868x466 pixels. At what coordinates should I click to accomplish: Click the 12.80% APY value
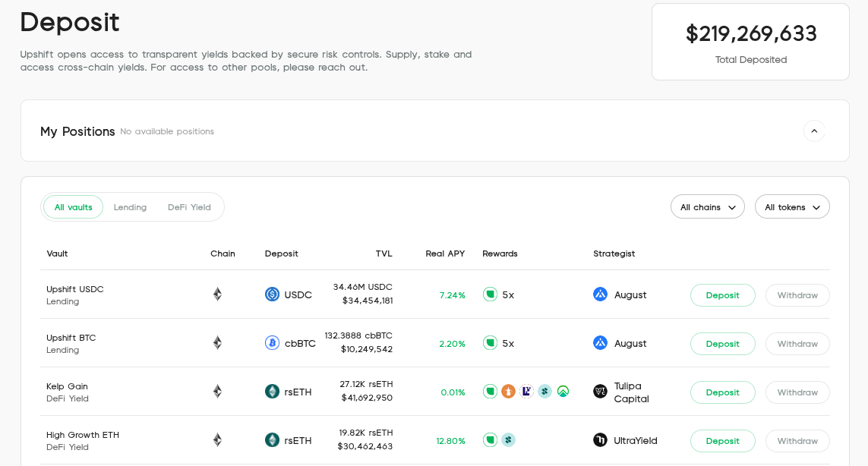pos(450,441)
